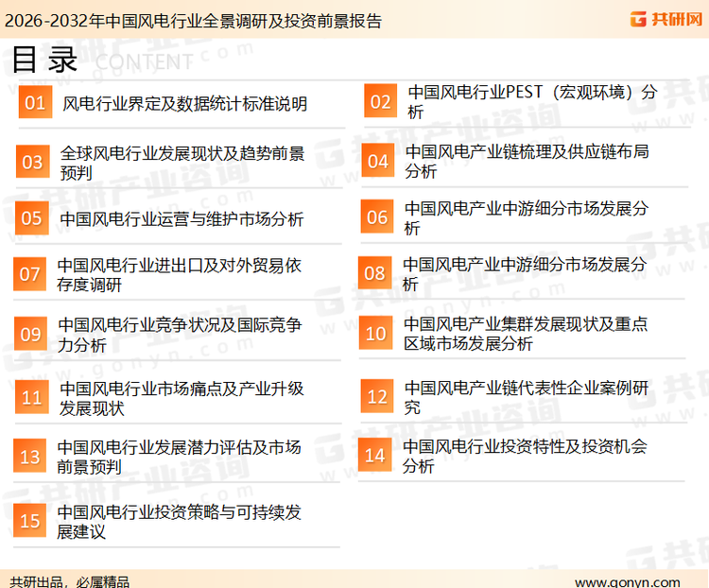Select the orange 07 chapter number box
This screenshot has width=709, height=588.
pos(30,274)
